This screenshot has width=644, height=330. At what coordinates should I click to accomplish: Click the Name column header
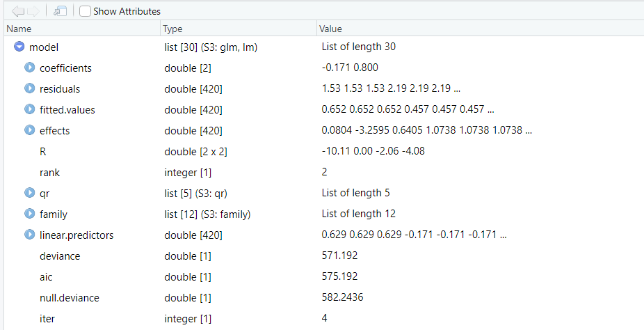tap(19, 29)
